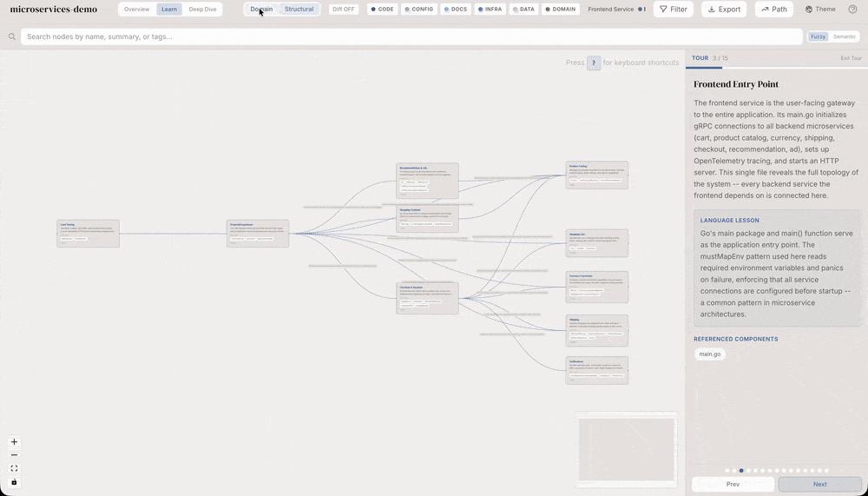Open the main.go referenced component chip
This screenshot has height=496, width=868.
pyautogui.click(x=710, y=354)
